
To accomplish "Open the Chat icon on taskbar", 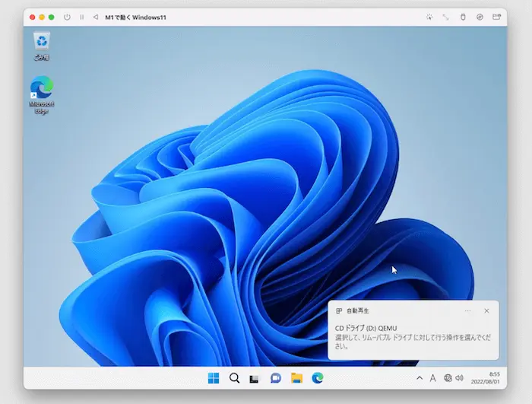I will coord(275,378).
